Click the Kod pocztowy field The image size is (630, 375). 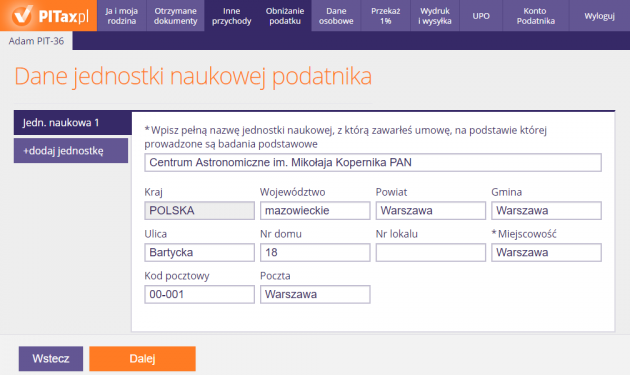pyautogui.click(x=199, y=294)
